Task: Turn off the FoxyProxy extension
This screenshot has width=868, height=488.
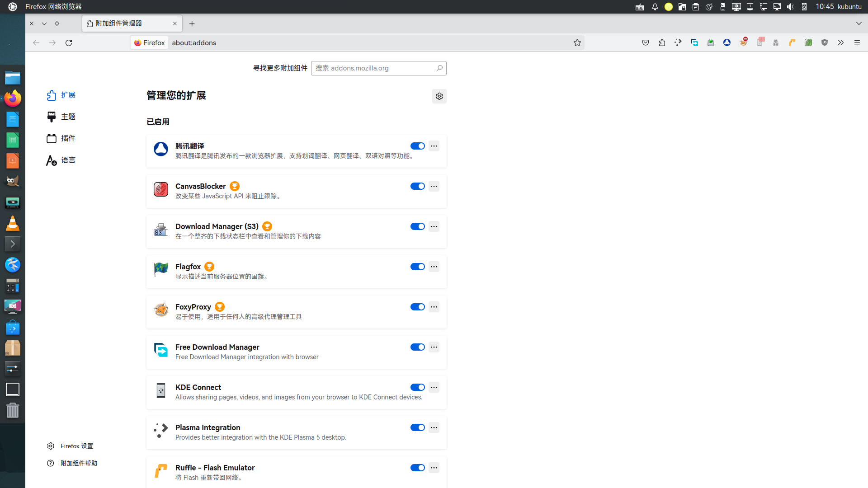Action: click(418, 307)
